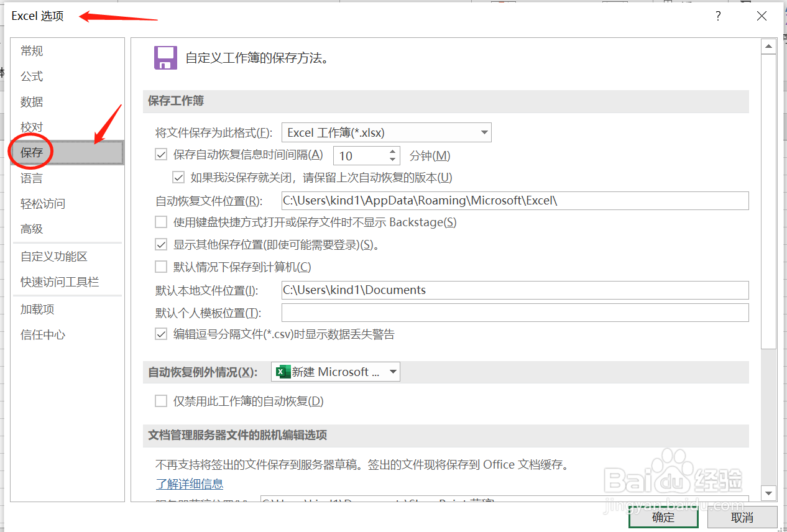Click the 保存工作簿 section heading
Viewport: 787px width, 532px height.
[x=176, y=101]
